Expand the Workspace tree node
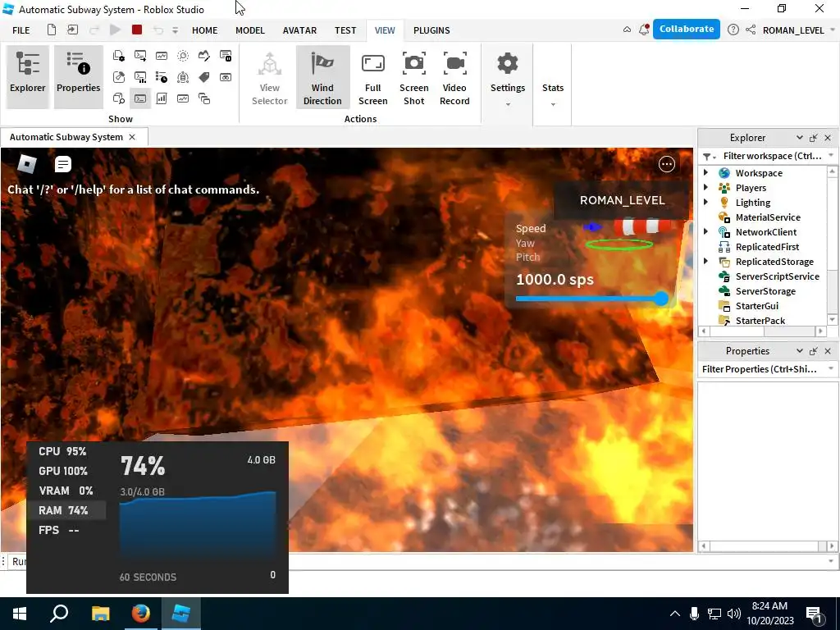 [706, 172]
